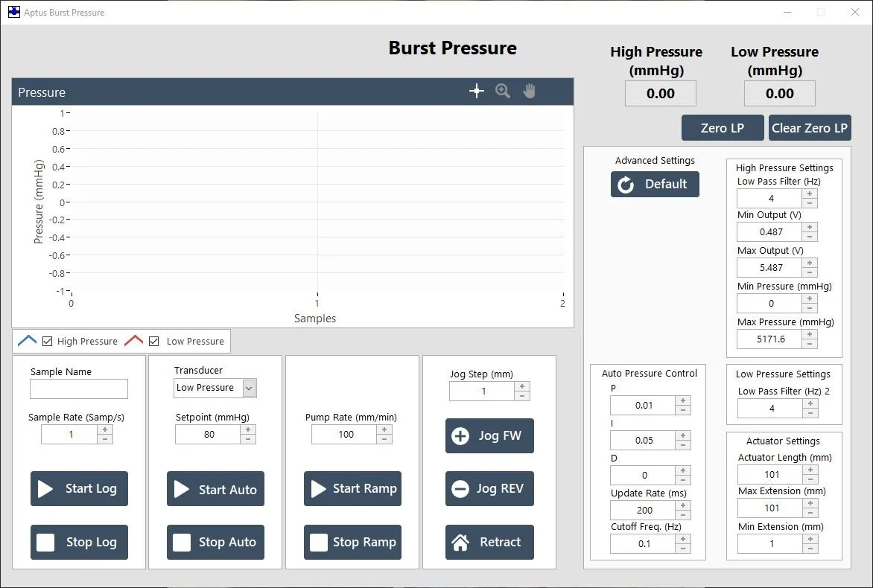Stop automatic control via Stop Auto
The image size is (873, 588).
coord(215,542)
